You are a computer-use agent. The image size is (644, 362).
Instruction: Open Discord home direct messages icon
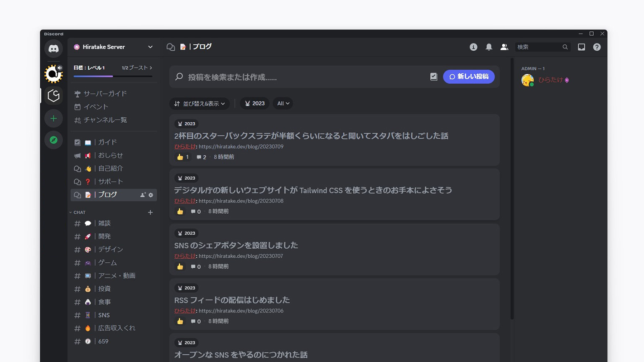coord(53,49)
